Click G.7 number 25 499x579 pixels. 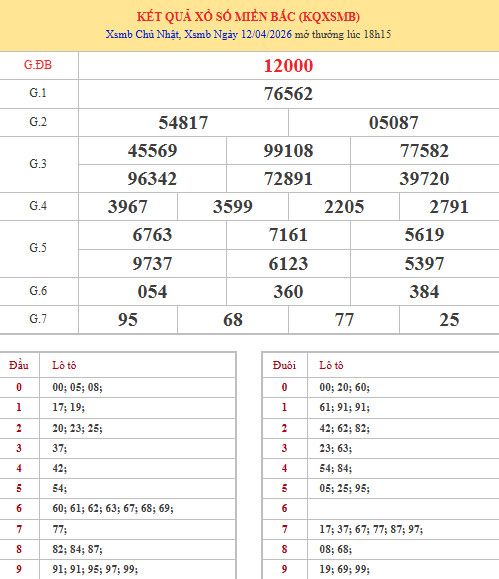(449, 320)
